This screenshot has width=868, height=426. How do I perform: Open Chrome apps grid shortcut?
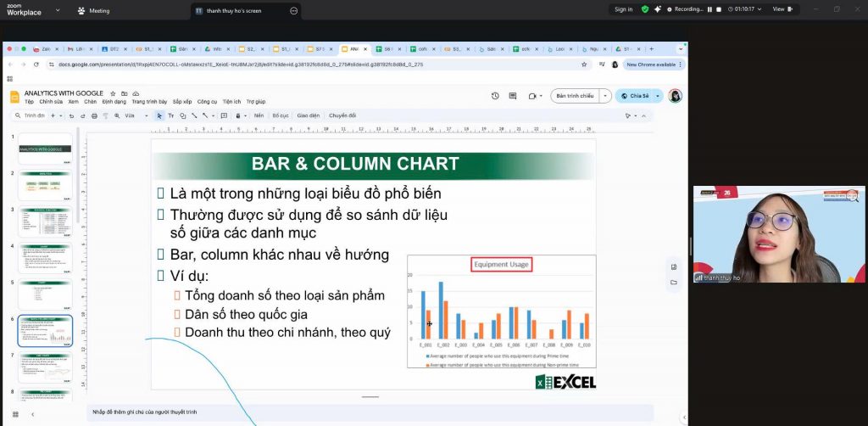click(x=9, y=79)
